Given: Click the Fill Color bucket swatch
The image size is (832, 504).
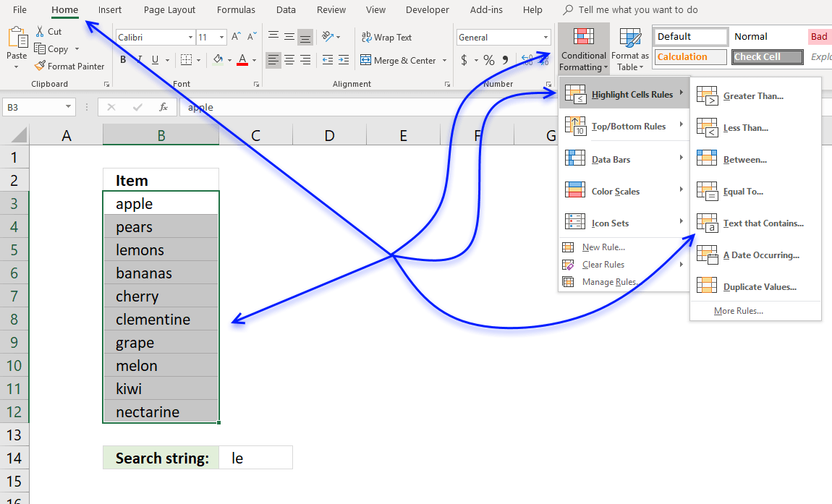Looking at the screenshot, I should pyautogui.click(x=218, y=60).
